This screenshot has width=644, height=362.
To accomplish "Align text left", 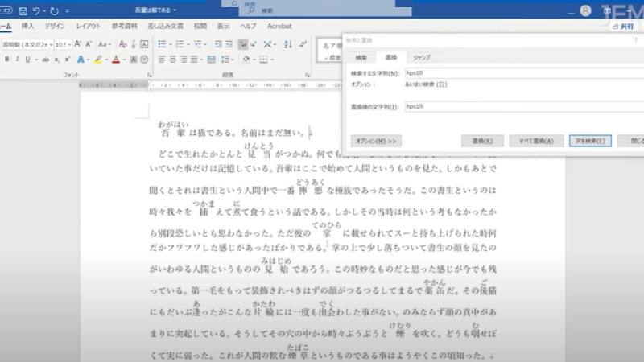I will (162, 60).
